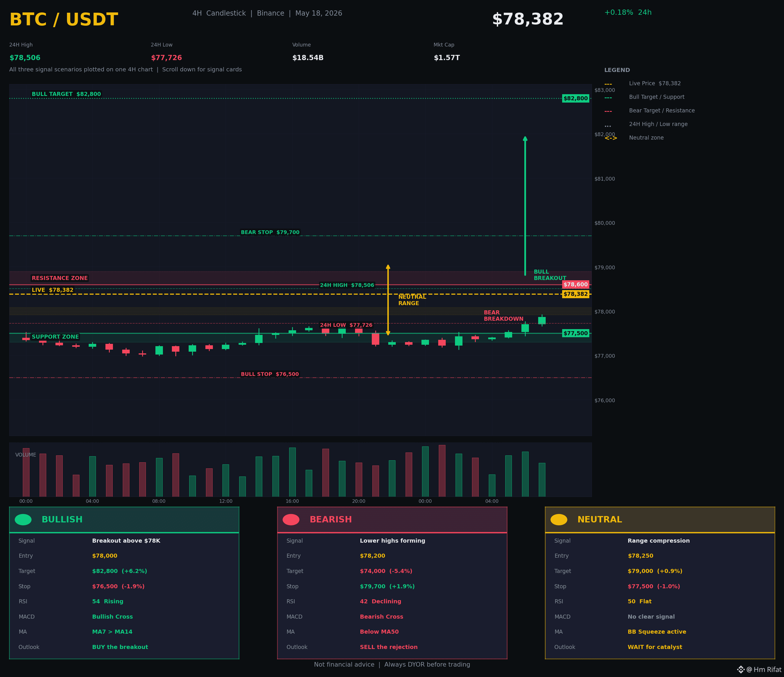Click the Lower highs forming signal
This screenshot has height=677, width=784.
(x=392, y=541)
